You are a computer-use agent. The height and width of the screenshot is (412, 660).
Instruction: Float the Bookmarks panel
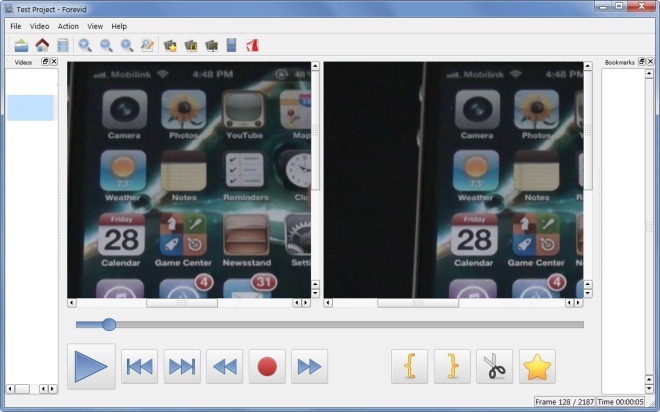(x=641, y=61)
